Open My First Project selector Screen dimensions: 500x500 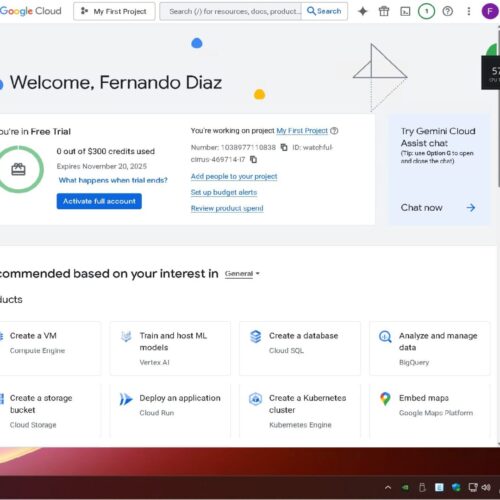[x=114, y=11]
